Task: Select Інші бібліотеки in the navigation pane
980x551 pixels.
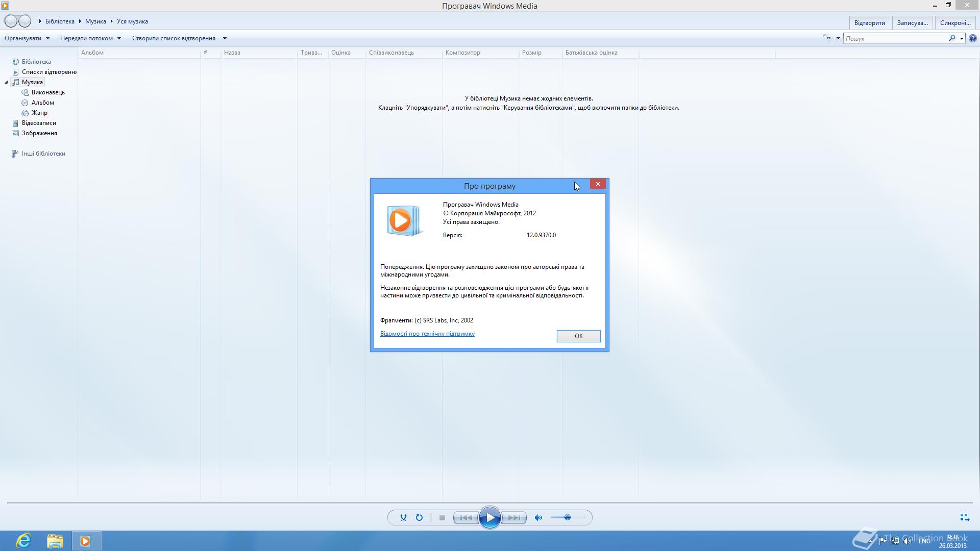Action: [x=43, y=154]
